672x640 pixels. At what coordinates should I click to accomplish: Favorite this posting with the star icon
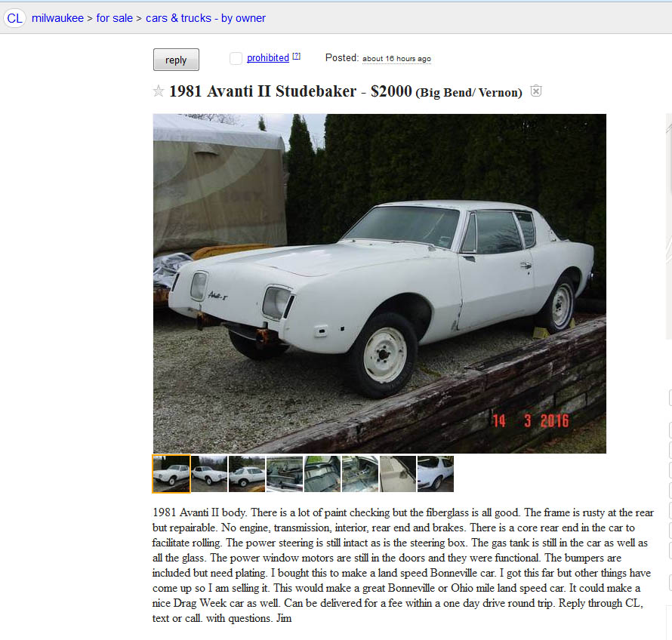pyautogui.click(x=158, y=91)
